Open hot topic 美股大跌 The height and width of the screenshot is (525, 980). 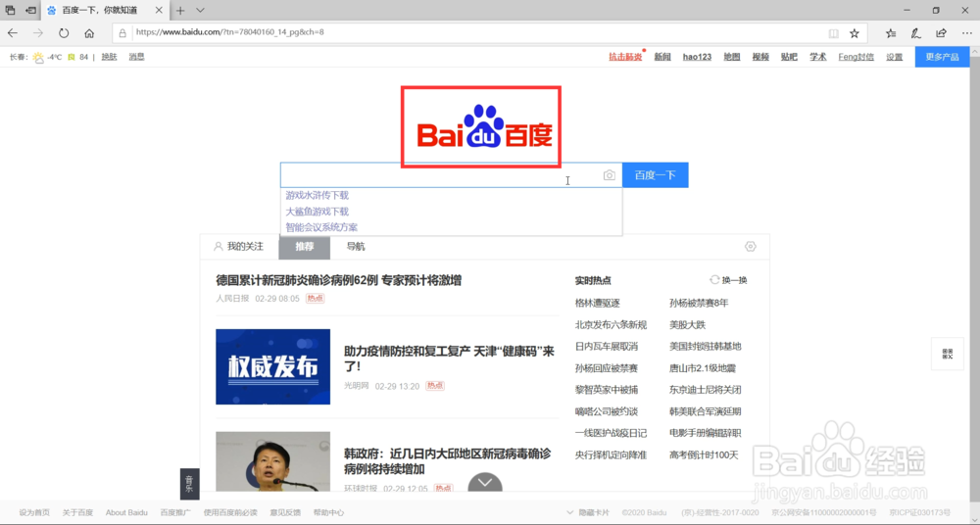[688, 325]
